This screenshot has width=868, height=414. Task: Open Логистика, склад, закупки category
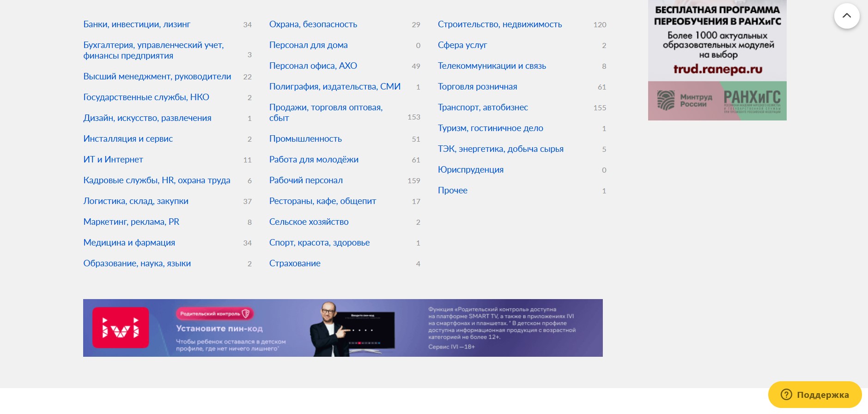136,201
